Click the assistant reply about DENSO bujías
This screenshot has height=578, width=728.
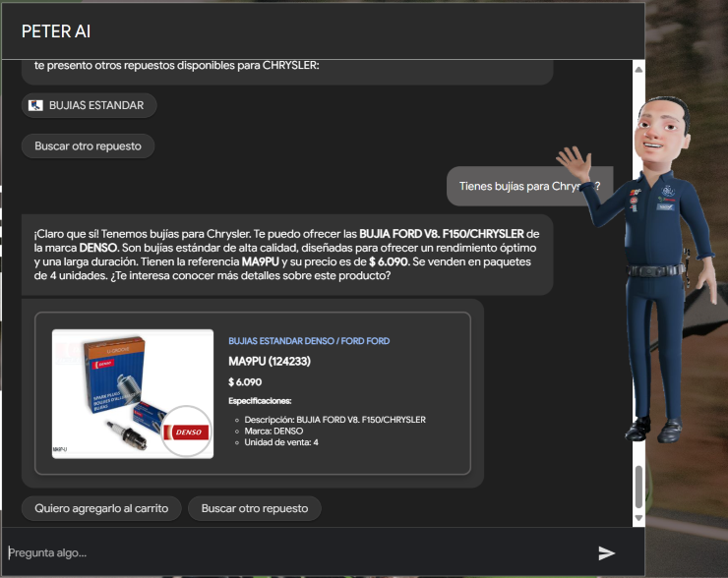287,255
